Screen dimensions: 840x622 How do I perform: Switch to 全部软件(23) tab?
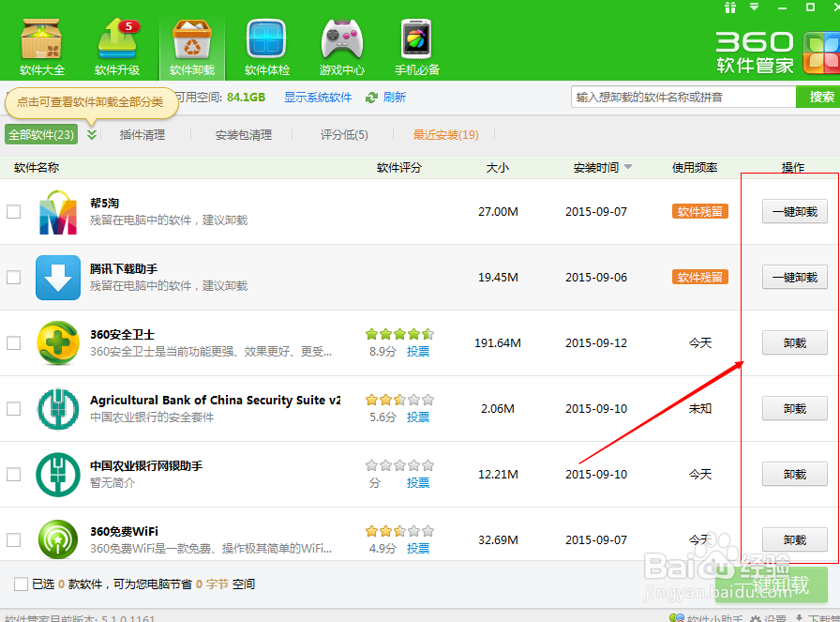point(41,134)
